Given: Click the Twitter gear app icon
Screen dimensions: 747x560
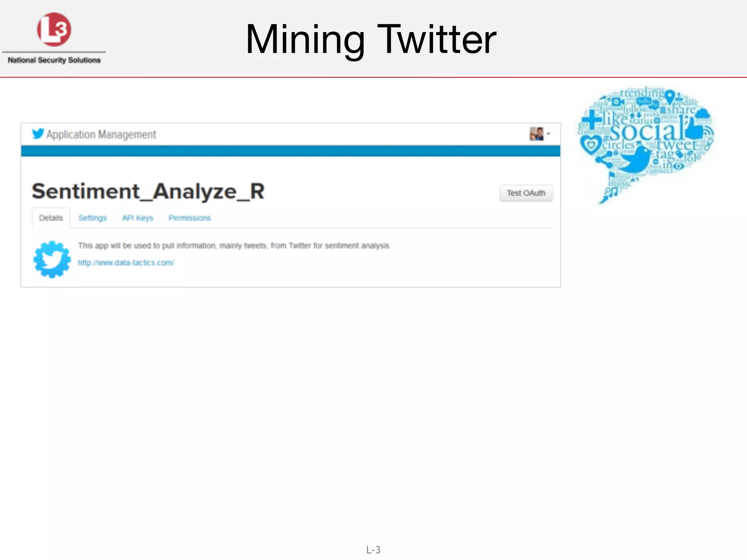Looking at the screenshot, I should coord(52,259).
